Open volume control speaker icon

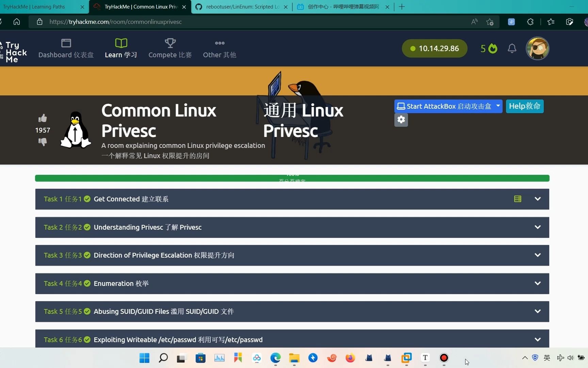pos(570,358)
